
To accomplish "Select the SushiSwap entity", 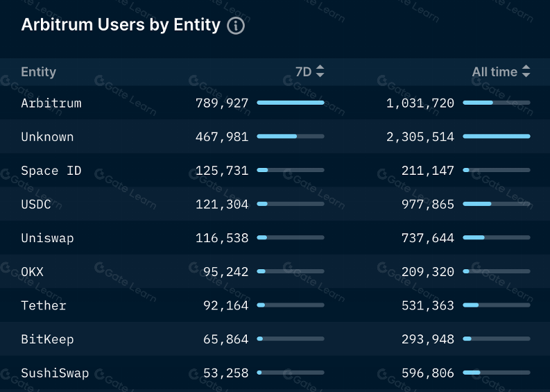I will 55,373.
